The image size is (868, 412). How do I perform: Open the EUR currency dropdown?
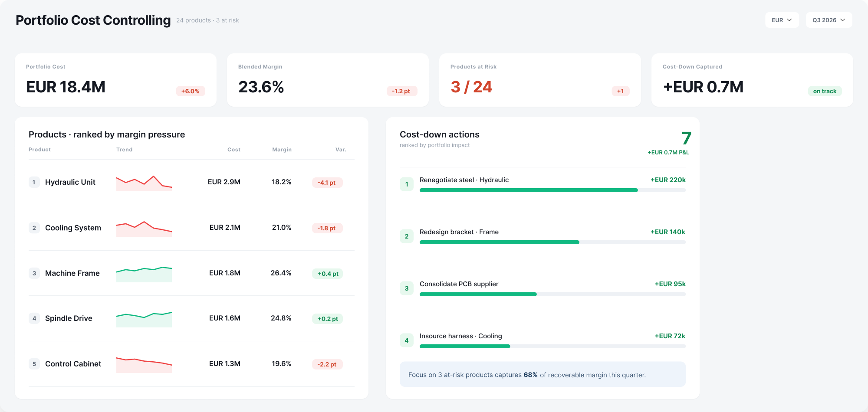click(x=782, y=20)
